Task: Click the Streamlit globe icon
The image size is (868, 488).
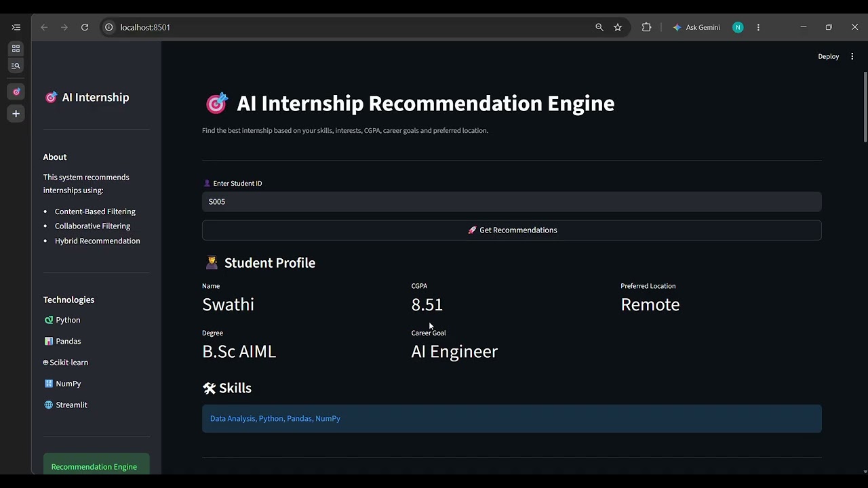Action: (x=48, y=405)
